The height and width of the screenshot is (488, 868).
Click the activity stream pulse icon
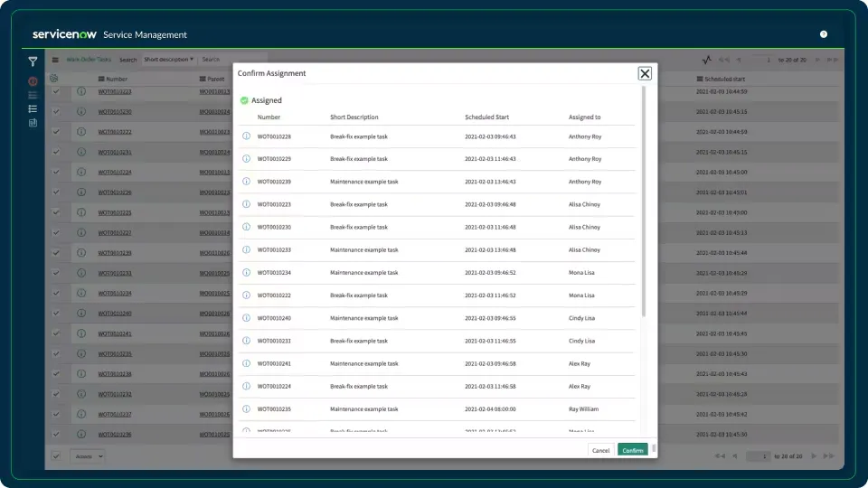click(707, 60)
